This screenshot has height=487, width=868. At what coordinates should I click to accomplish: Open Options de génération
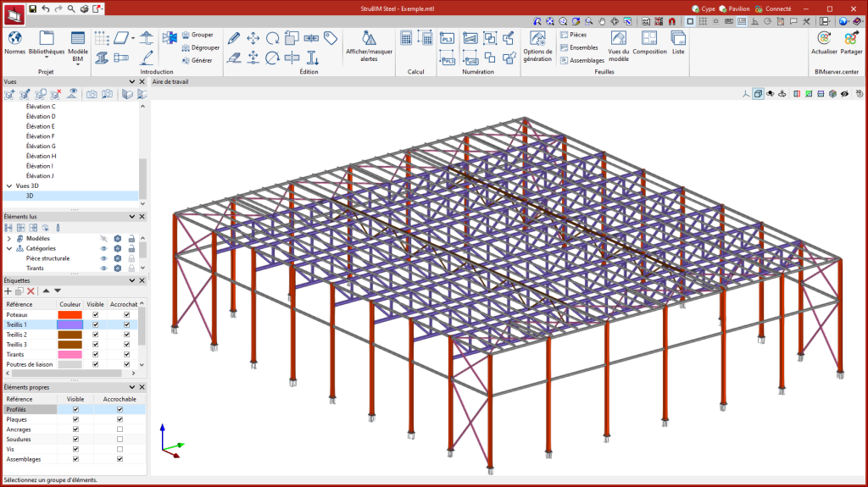[537, 38]
